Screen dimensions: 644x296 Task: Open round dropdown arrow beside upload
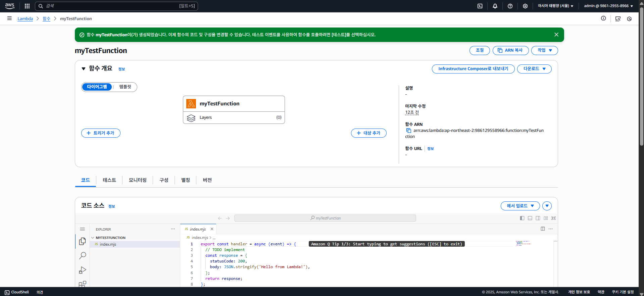(x=547, y=206)
